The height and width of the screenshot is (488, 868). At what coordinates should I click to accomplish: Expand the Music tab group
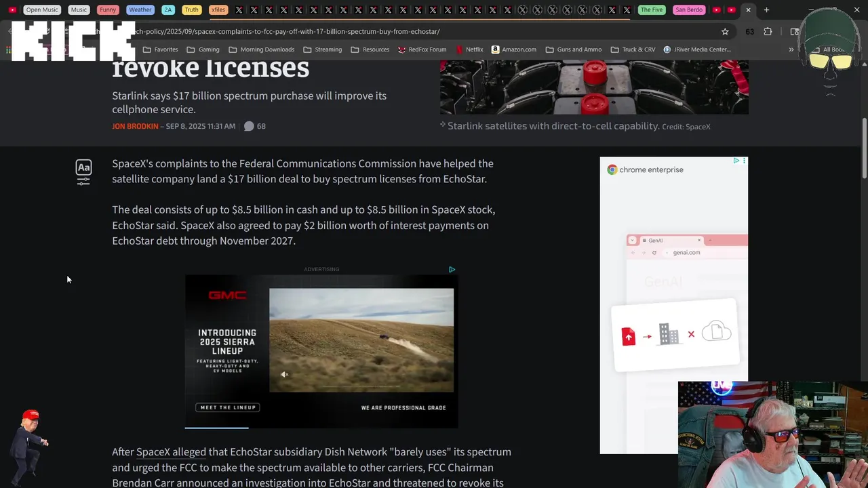[79, 10]
